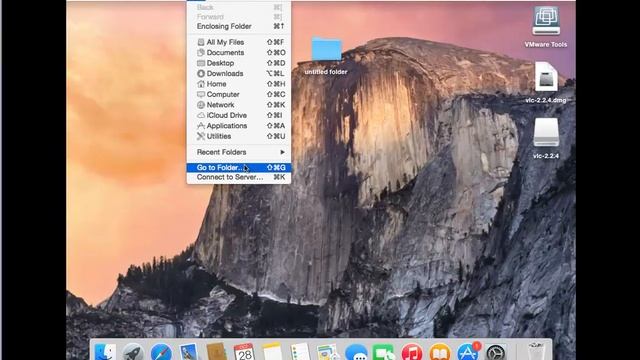The width and height of the screenshot is (640, 360).
Task: Open Network from the Go menu
Action: click(239, 105)
